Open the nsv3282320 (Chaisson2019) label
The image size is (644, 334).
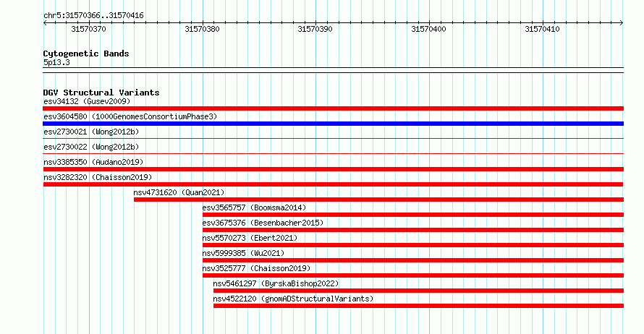[98, 177]
